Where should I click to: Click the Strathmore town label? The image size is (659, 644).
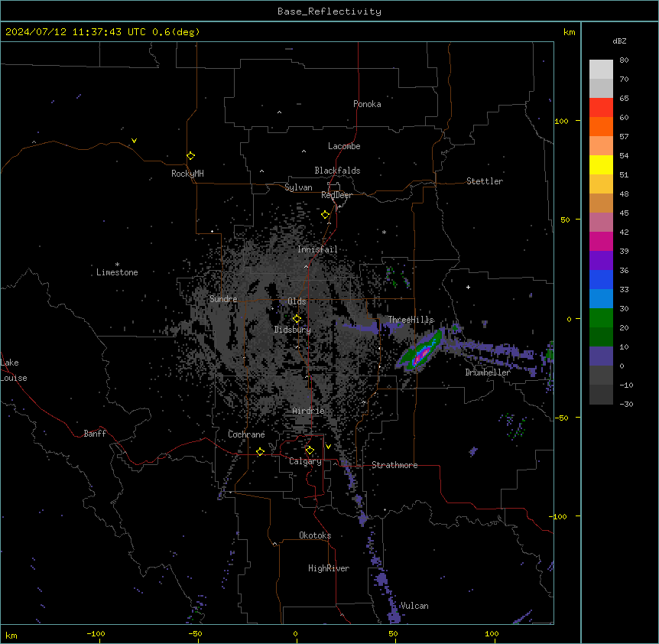394,465
